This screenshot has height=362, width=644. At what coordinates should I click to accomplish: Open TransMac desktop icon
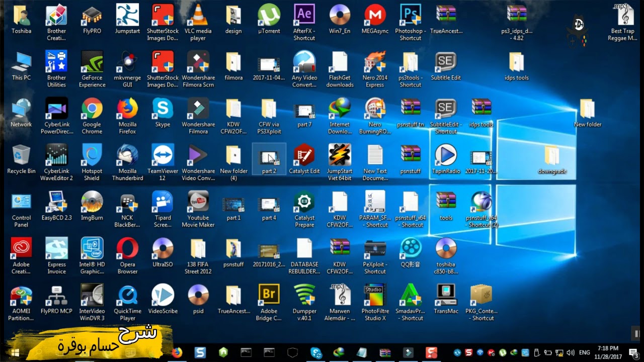(446, 295)
